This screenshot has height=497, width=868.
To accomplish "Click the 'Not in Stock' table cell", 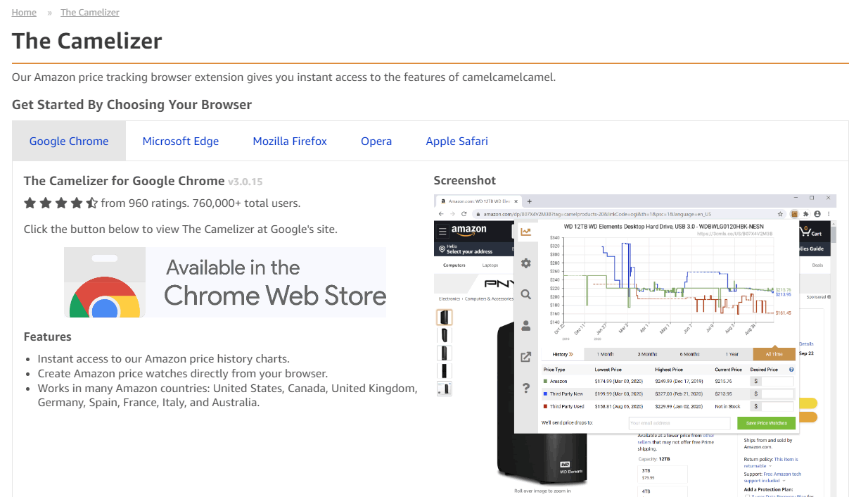I will 728,406.
